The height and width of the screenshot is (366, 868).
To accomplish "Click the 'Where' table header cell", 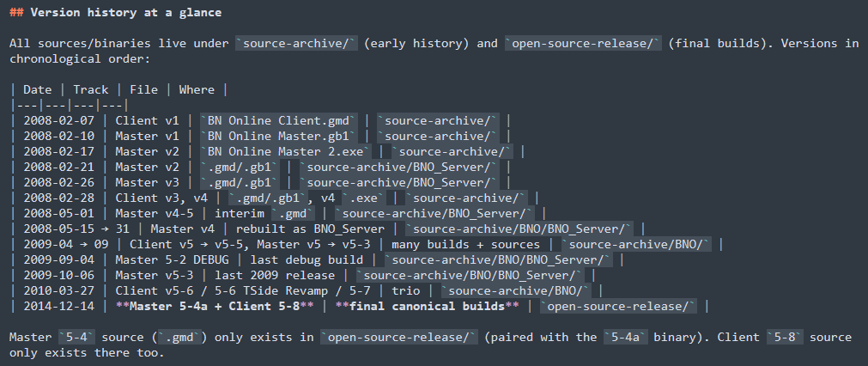I will (197, 89).
